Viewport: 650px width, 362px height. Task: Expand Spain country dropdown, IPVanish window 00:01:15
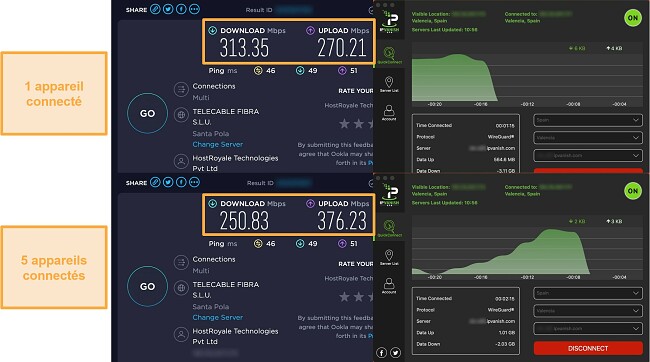(588, 120)
